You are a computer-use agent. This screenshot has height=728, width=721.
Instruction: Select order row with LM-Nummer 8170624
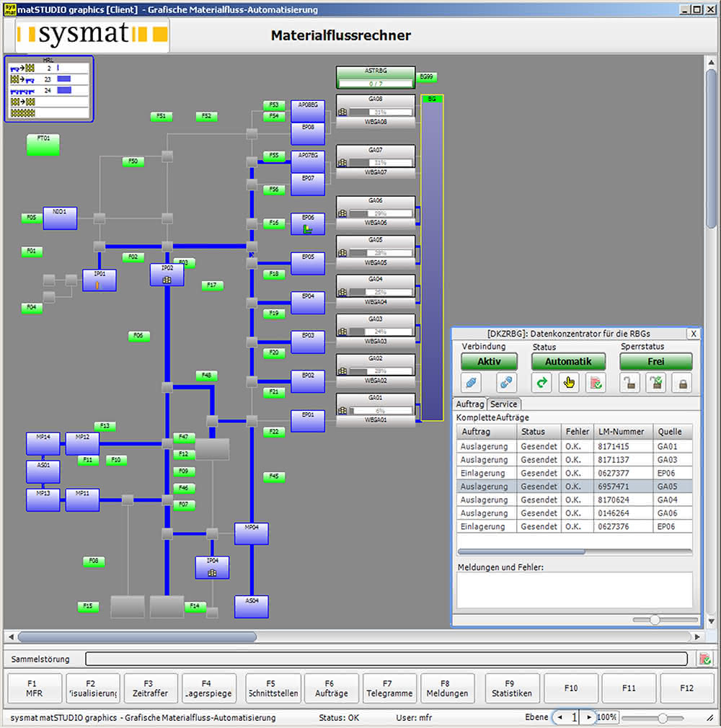[575, 500]
